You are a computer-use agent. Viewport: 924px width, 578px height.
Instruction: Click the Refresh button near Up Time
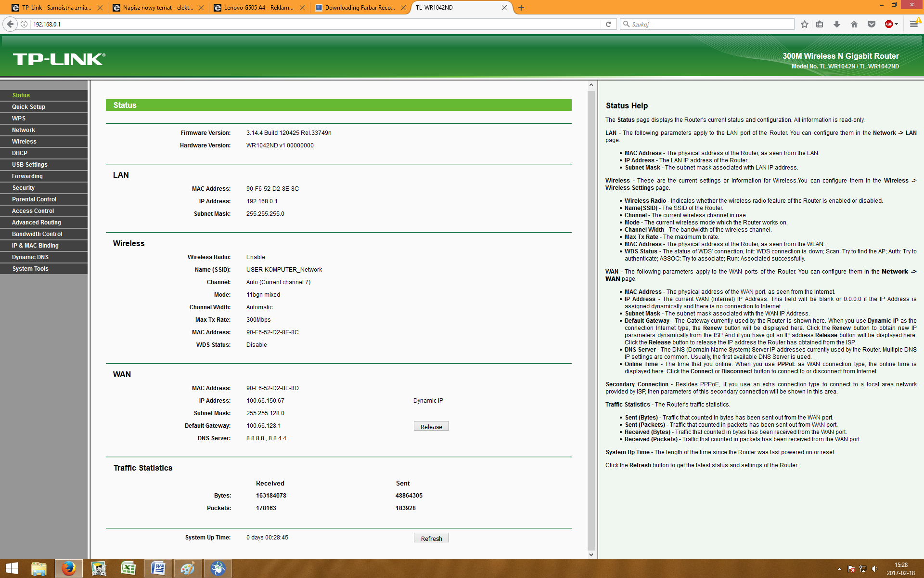(x=431, y=539)
